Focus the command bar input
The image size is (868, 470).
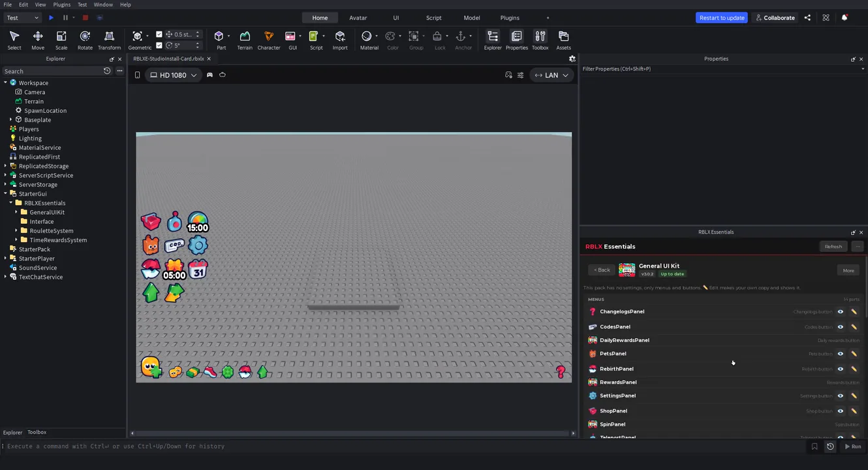[x=405, y=446]
